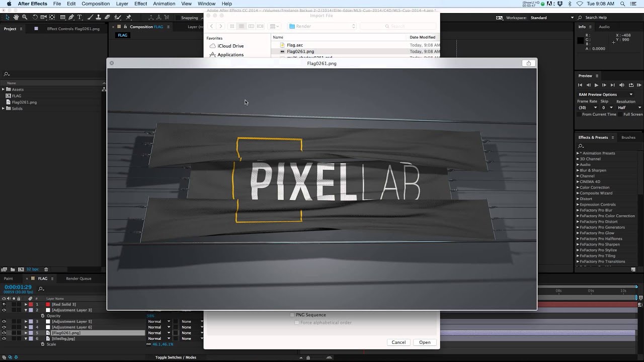
Task: Enable Full Screen preview checkbox
Action: (620, 114)
